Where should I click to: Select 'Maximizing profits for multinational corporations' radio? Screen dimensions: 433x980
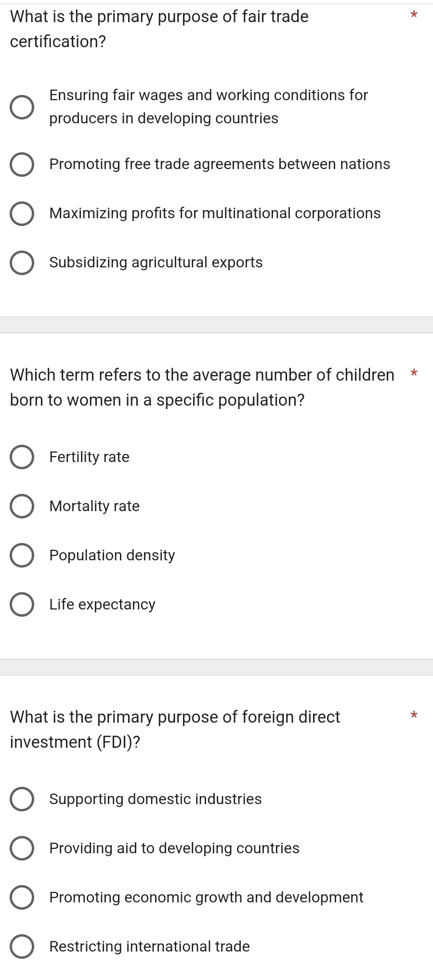[x=22, y=214]
